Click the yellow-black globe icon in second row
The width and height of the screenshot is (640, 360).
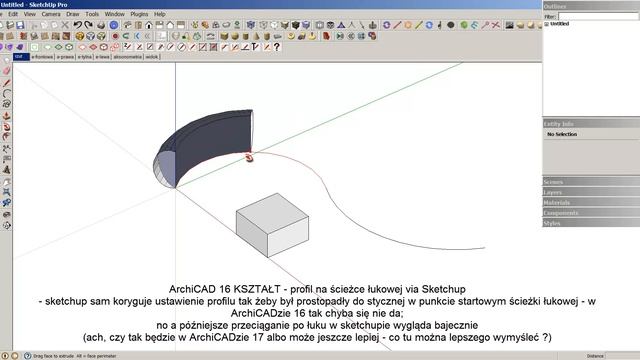[80, 36]
